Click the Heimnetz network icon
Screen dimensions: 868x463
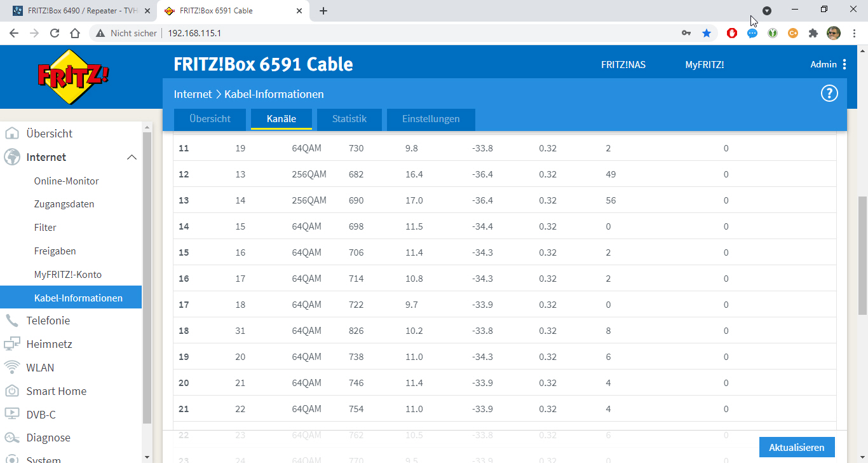[11, 344]
